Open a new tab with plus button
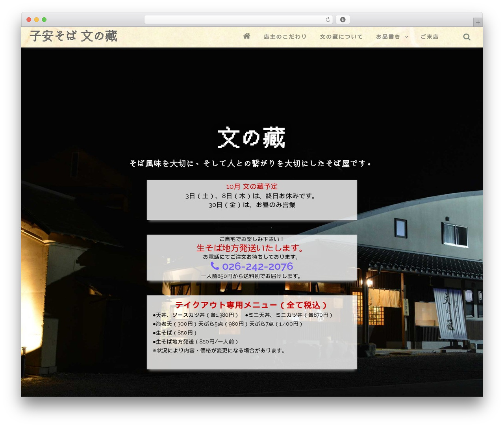Viewport: 504px width, 427px height. coord(478,22)
